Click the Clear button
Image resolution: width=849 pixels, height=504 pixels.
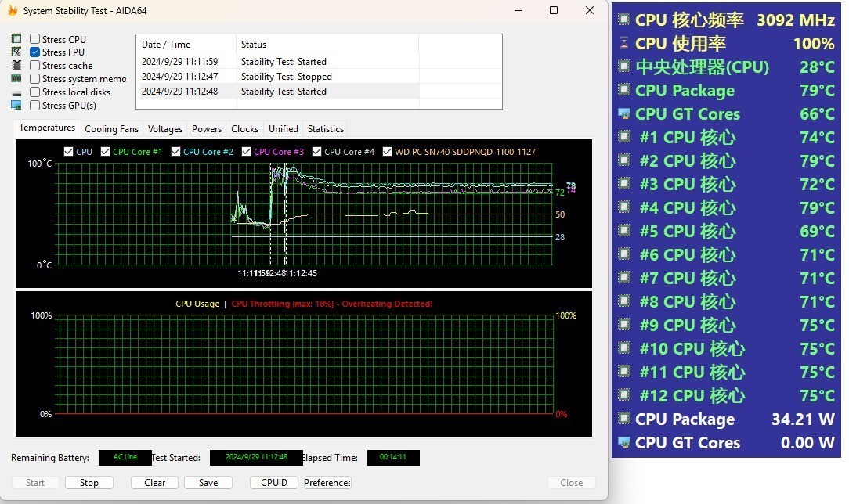(154, 482)
